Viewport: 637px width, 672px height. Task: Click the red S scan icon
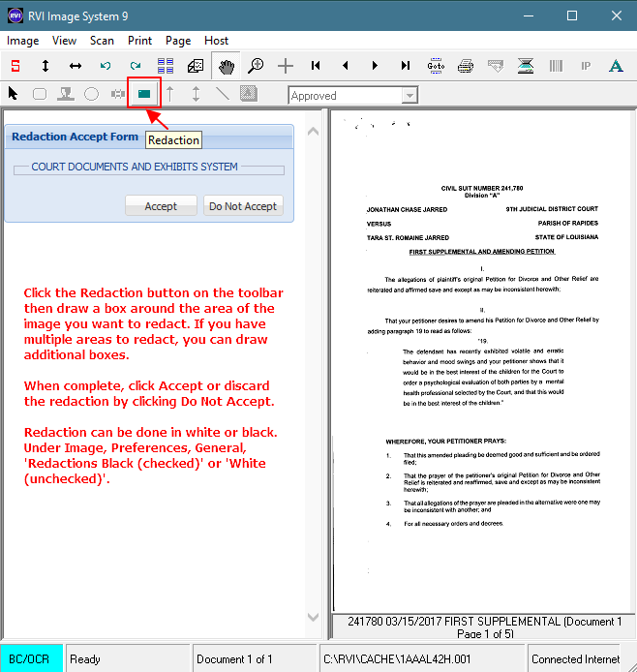15,66
